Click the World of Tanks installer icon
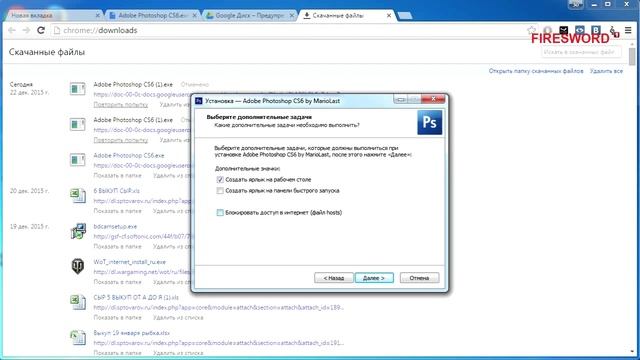The height and width of the screenshot is (360, 640). (x=78, y=267)
